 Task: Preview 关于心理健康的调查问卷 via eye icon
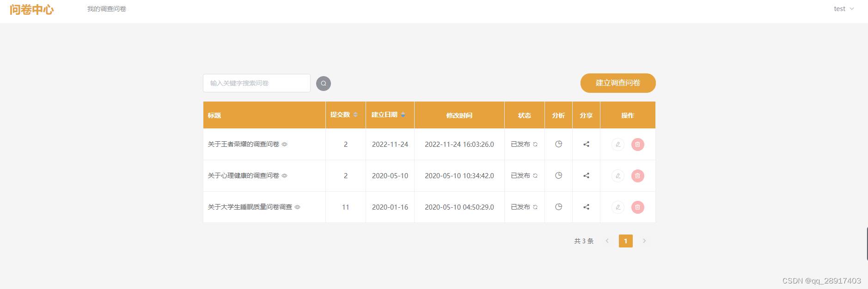285,175
